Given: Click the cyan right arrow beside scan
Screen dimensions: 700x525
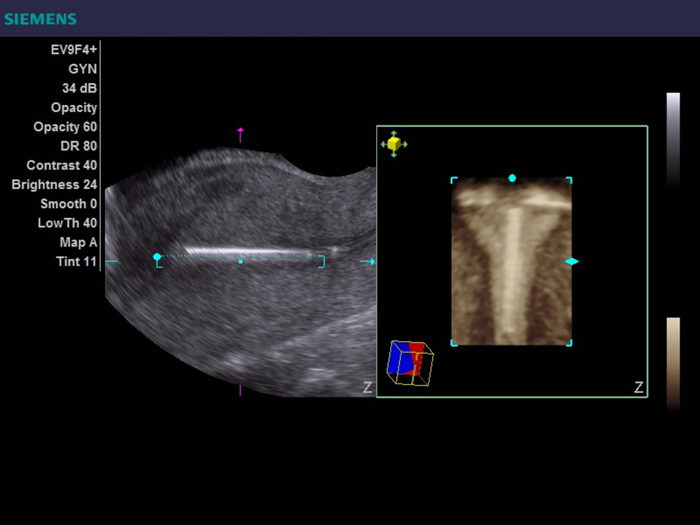Looking at the screenshot, I should tap(367, 262).
